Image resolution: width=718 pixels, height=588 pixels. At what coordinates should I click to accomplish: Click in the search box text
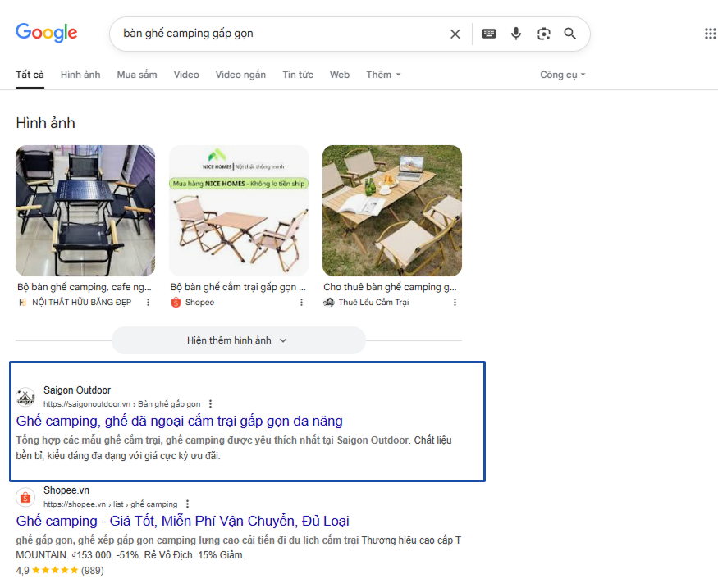point(188,34)
